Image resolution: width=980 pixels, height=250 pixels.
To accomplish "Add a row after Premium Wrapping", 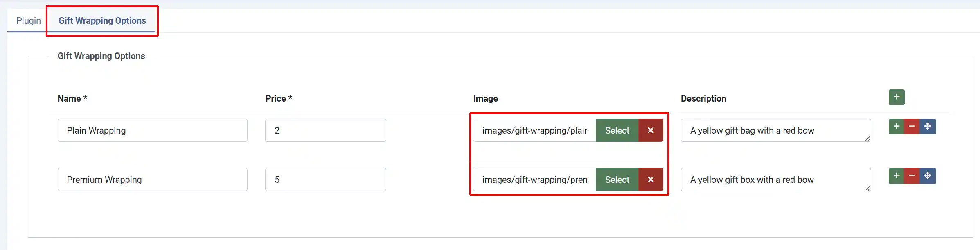I will coord(896,176).
